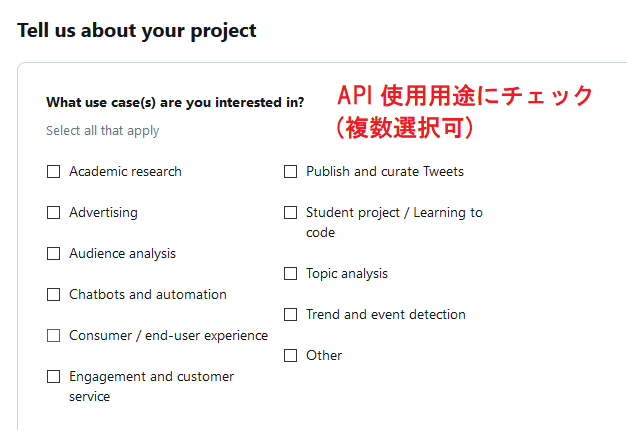Click the 'Tell us about your project' heading

pos(137,31)
